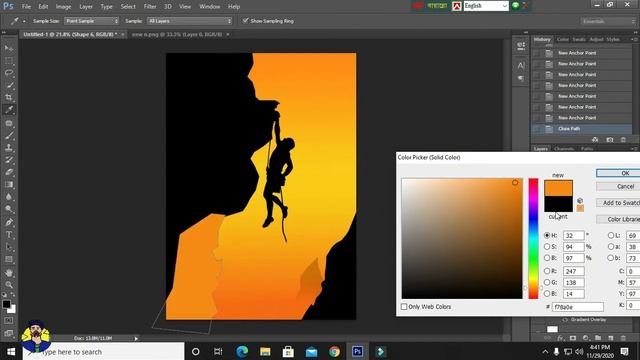Select the Gradient tool
640x360 pixels.
click(9, 184)
